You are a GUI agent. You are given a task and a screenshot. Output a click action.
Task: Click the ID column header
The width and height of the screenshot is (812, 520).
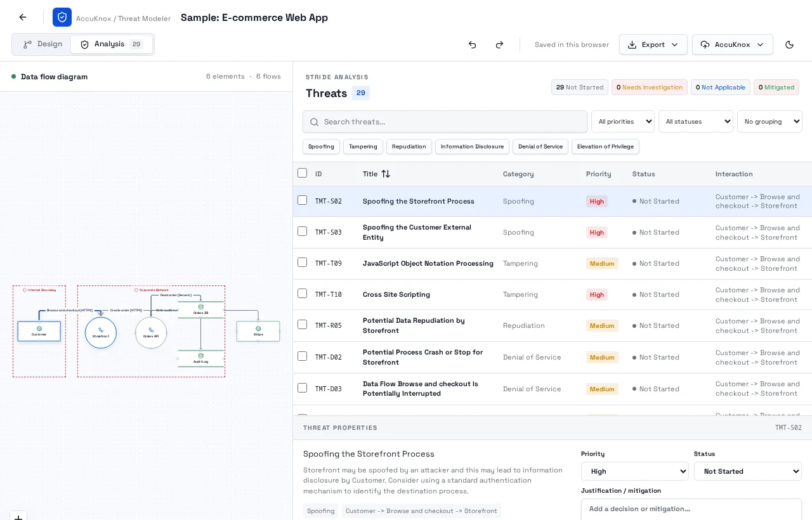pos(318,174)
